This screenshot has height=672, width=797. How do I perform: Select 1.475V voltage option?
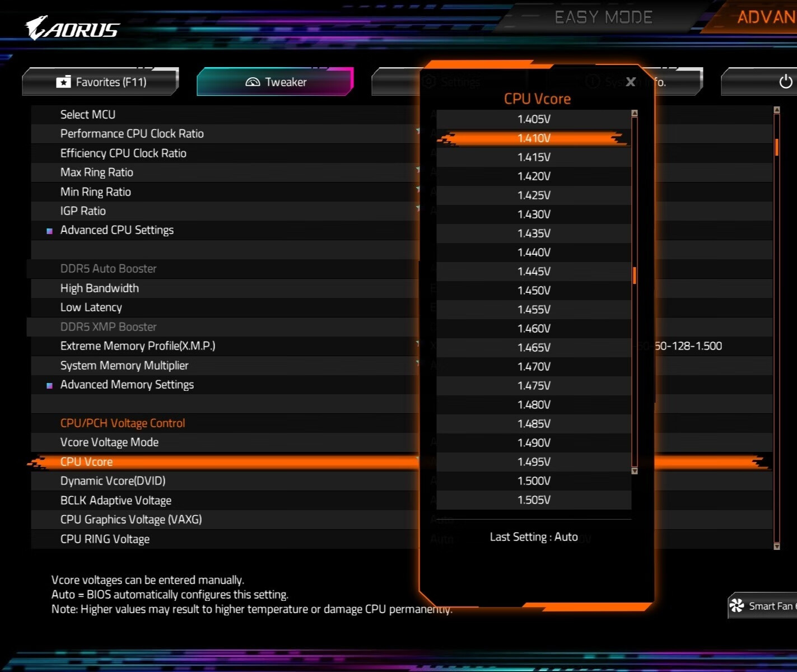534,385
